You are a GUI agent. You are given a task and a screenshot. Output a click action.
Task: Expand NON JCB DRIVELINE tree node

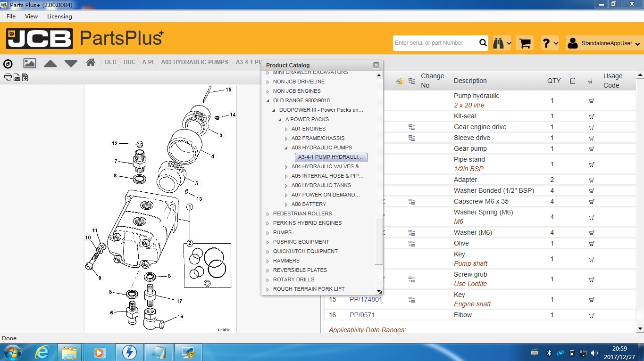(x=268, y=82)
